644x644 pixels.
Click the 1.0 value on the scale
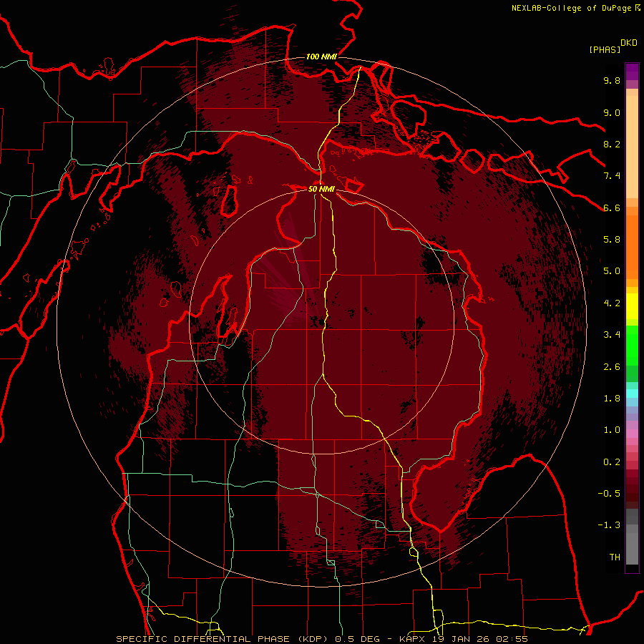(x=612, y=430)
